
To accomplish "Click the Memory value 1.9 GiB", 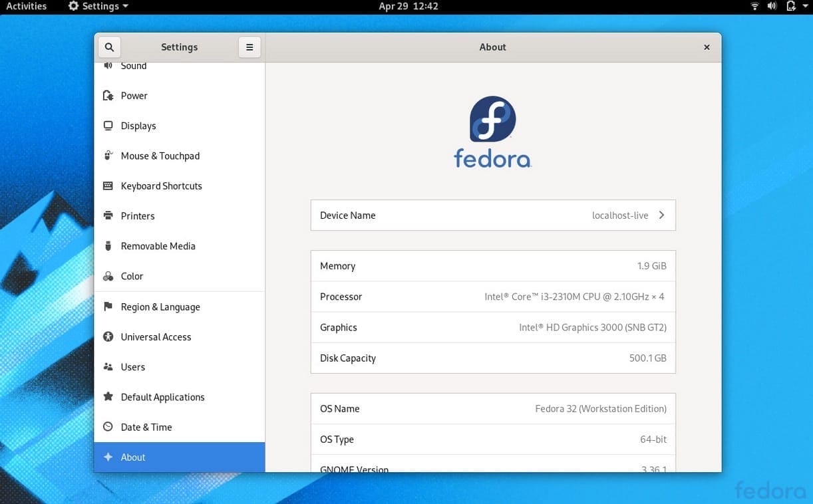I will [651, 266].
